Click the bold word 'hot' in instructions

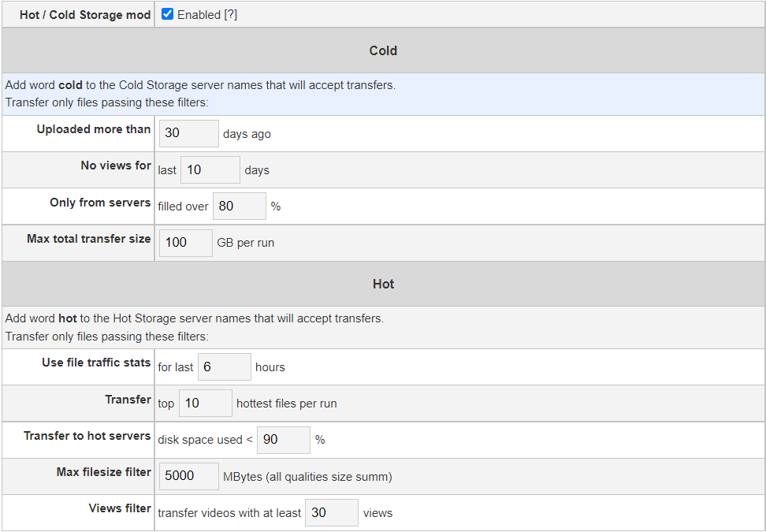(68, 318)
